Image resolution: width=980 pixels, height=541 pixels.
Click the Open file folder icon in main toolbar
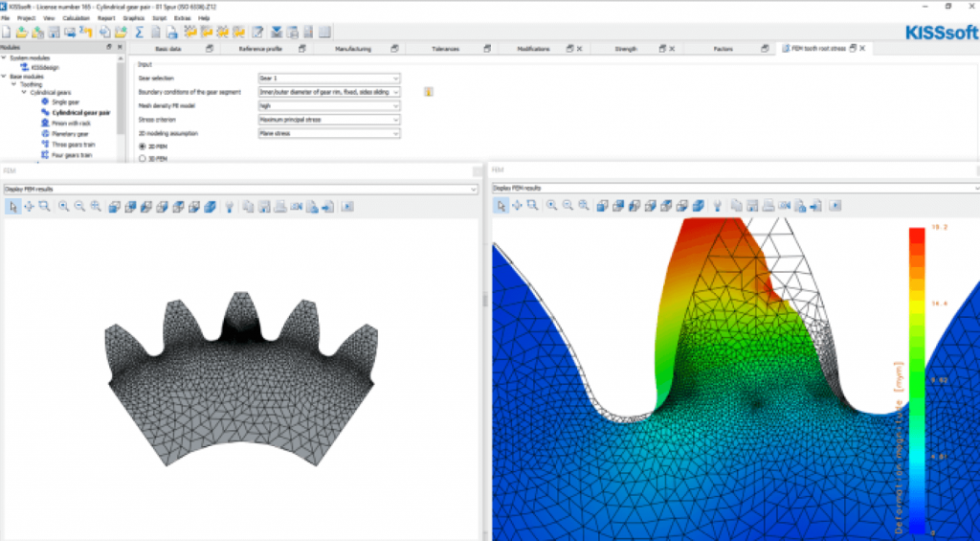pos(21,32)
